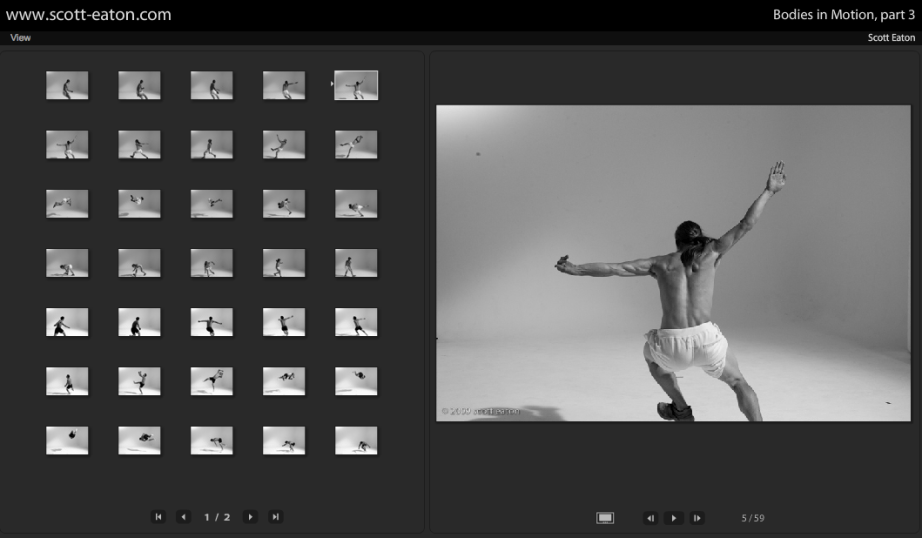
Task: Open the second thumbnail in sixth row
Action: [139, 381]
